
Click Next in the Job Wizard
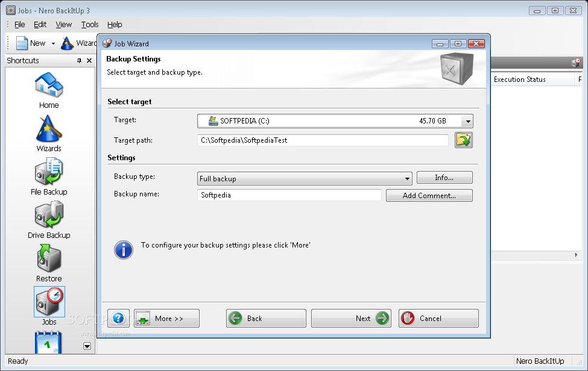[x=352, y=318]
